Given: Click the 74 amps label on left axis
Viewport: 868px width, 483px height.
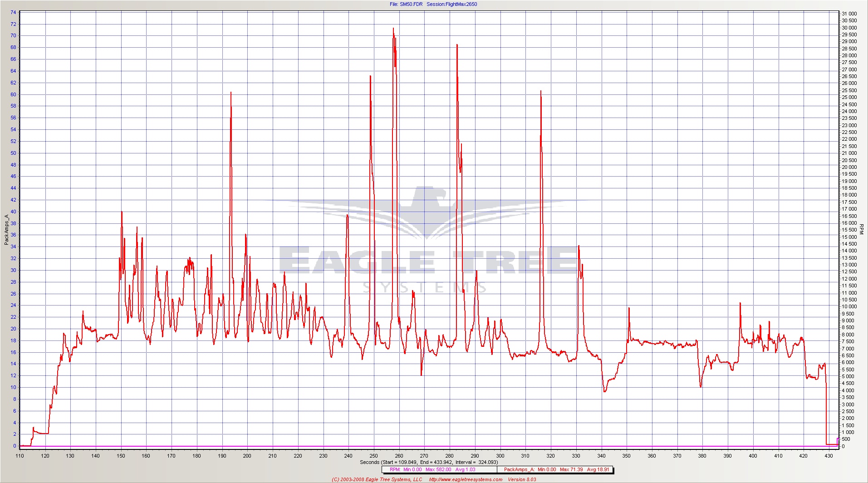Looking at the screenshot, I should point(13,12).
